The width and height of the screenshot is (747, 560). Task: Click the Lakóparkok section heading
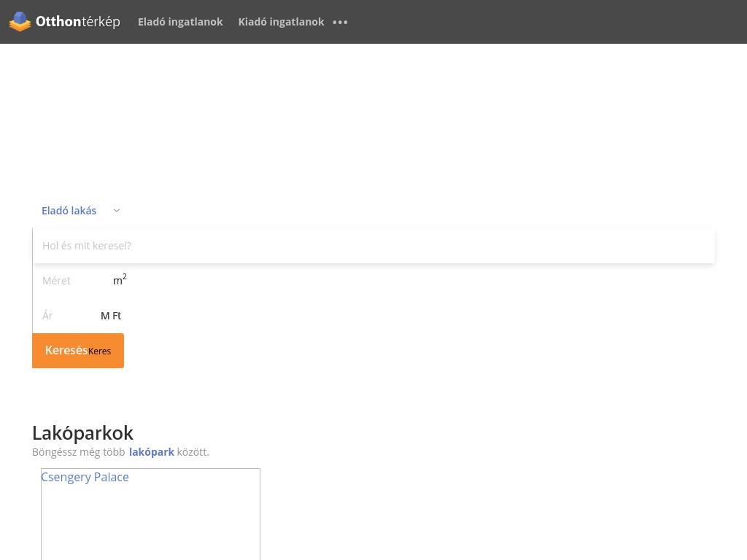(82, 432)
